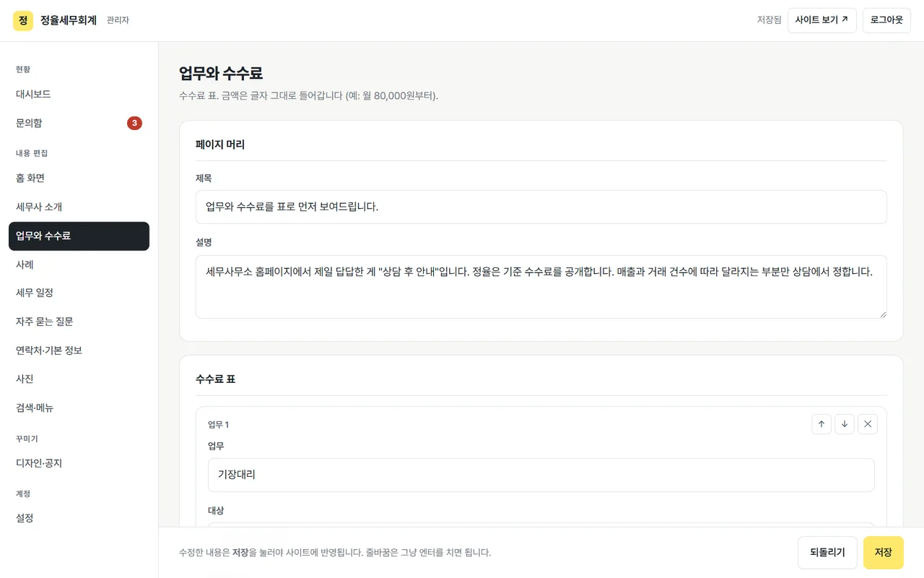The height and width of the screenshot is (578, 924).
Task: Click the 로그아웃 button
Action: (x=886, y=20)
